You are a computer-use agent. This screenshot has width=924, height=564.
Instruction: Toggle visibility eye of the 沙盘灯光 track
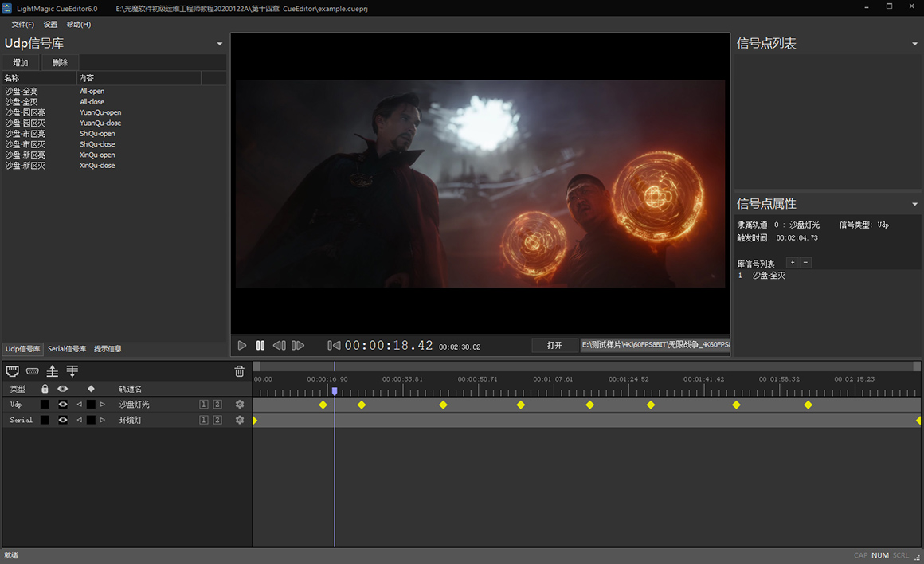tap(63, 405)
